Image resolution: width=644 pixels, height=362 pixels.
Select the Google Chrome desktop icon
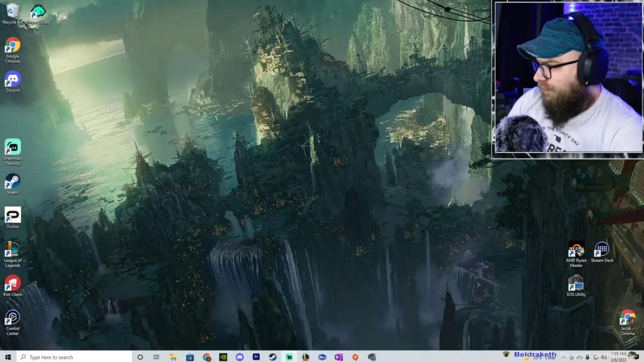tap(13, 50)
